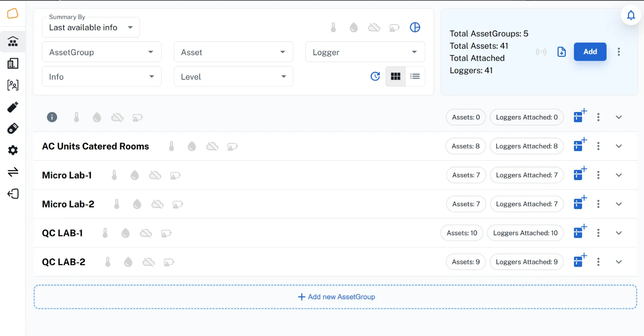Toggle the top offline cloud filter
Image resolution: width=644 pixels, height=336 pixels.
click(374, 27)
